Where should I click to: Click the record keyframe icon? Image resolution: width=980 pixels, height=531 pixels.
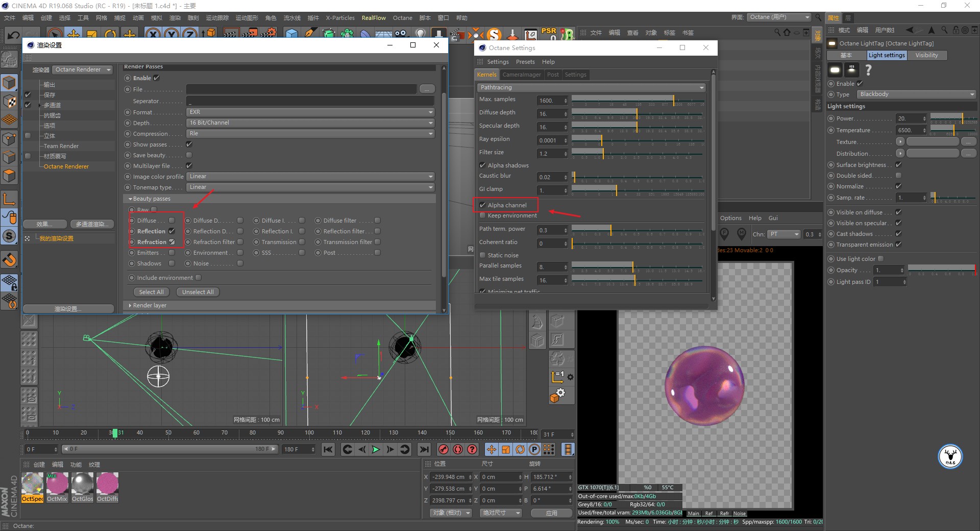pyautogui.click(x=444, y=449)
